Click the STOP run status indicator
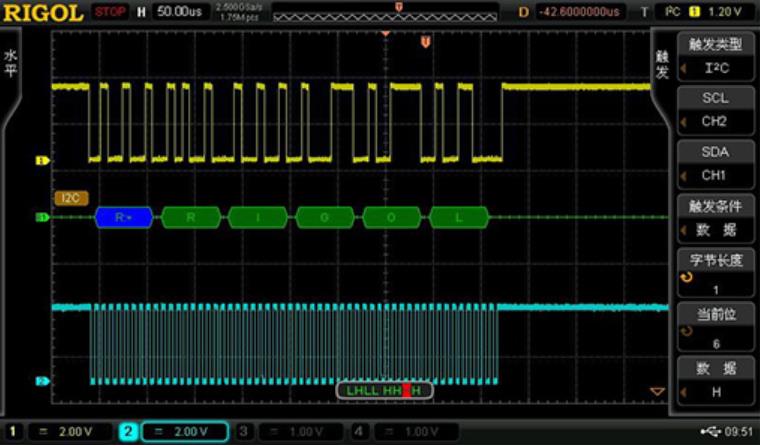760x446 pixels. [x=110, y=12]
